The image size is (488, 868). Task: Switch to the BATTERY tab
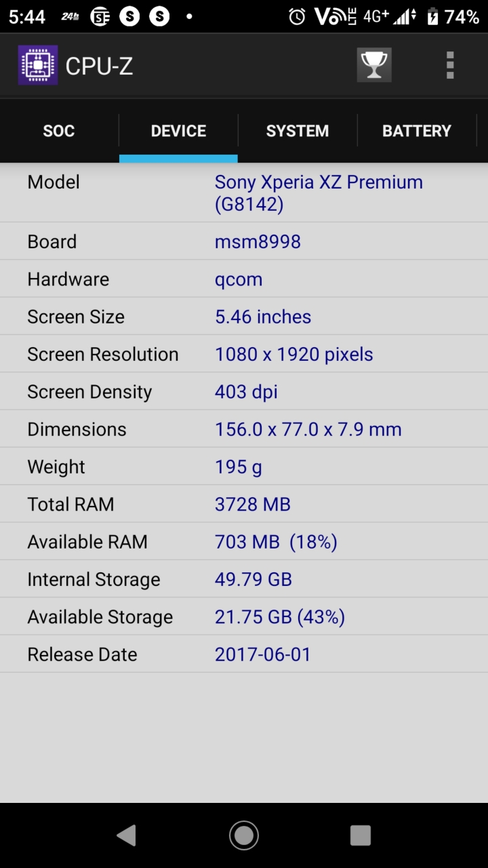click(417, 131)
